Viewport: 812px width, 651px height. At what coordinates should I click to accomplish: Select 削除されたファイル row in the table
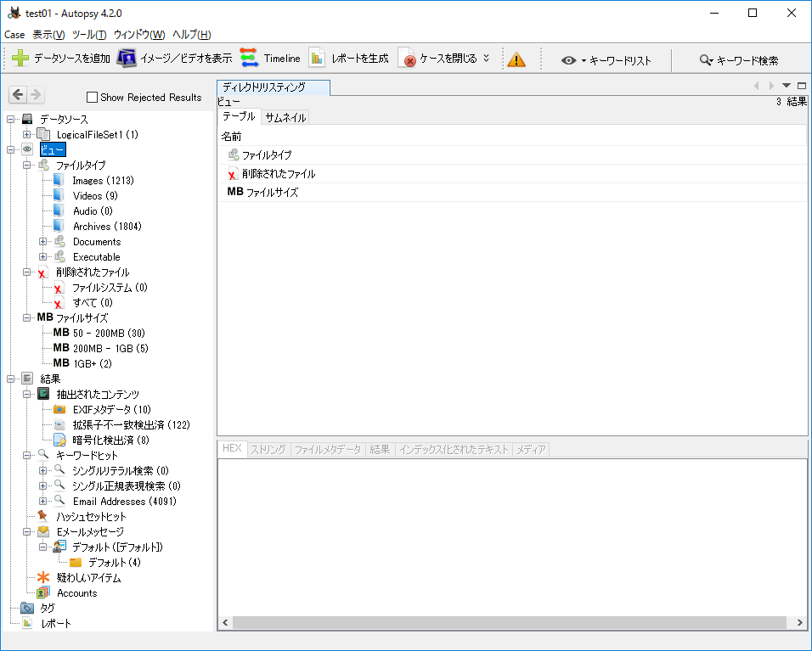coord(278,174)
